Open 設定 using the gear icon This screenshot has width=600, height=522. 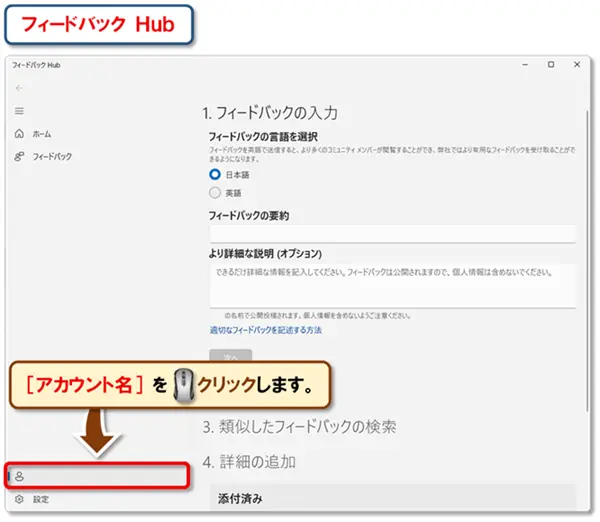[19, 499]
